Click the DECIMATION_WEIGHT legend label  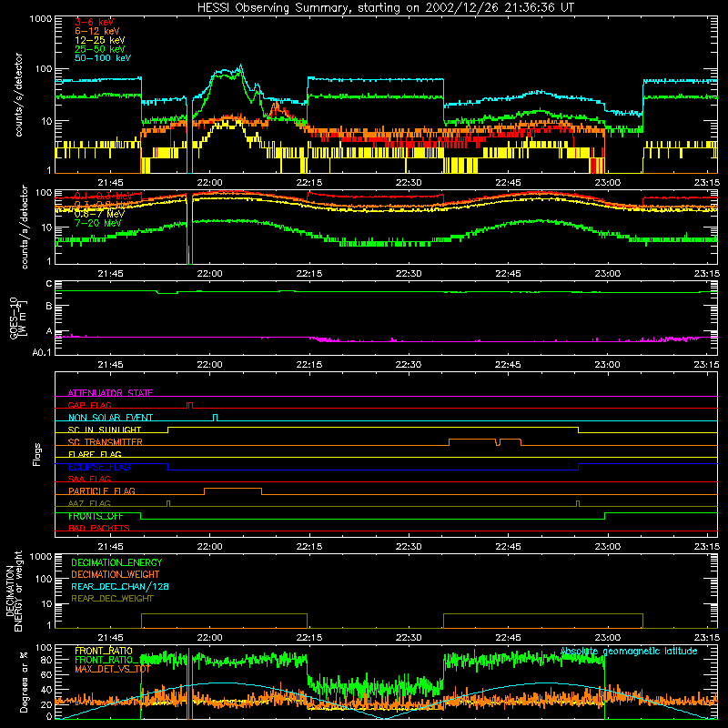pyautogui.click(x=116, y=574)
